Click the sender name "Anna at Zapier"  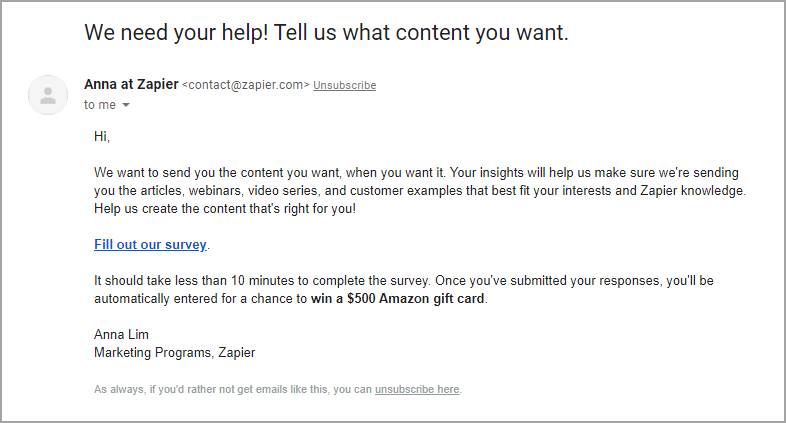point(131,85)
